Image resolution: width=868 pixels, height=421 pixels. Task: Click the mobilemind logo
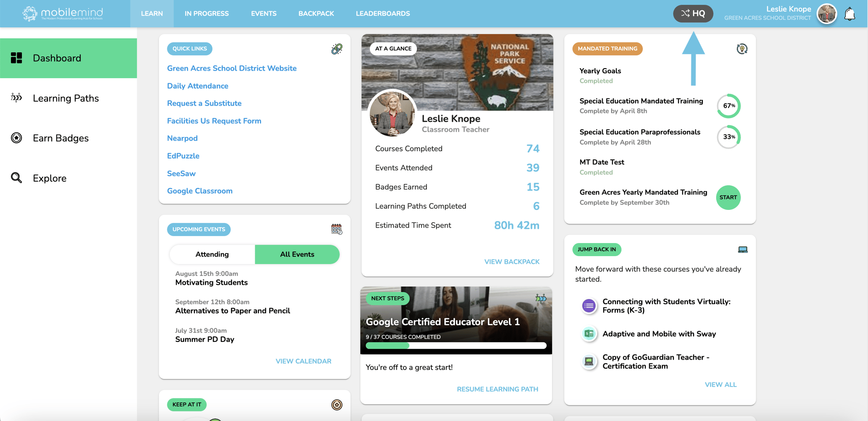tap(63, 13)
